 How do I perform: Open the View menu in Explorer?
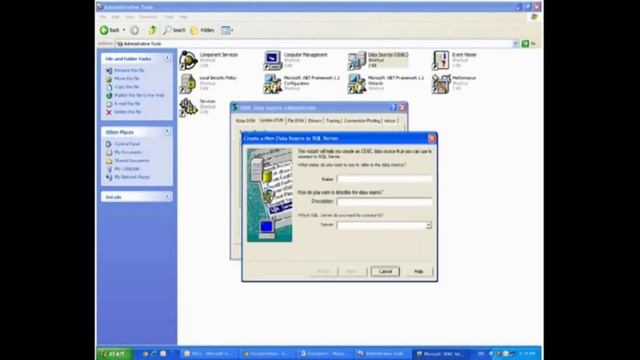point(129,17)
